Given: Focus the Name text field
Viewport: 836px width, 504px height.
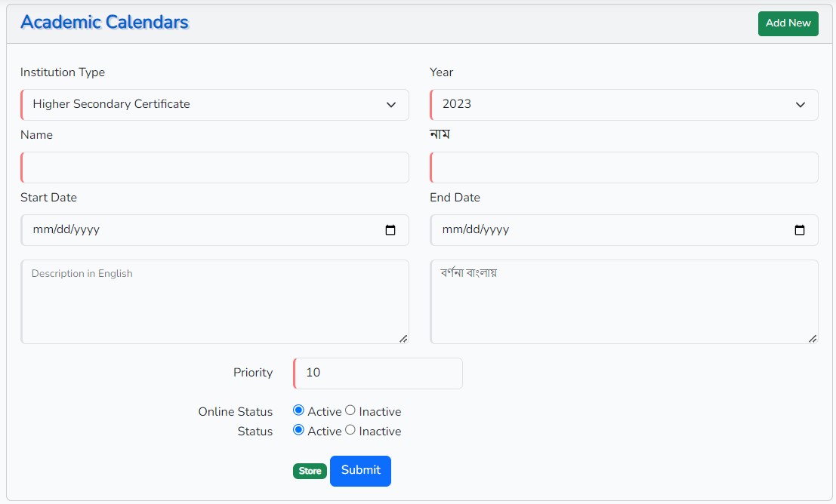Looking at the screenshot, I should 215,167.
